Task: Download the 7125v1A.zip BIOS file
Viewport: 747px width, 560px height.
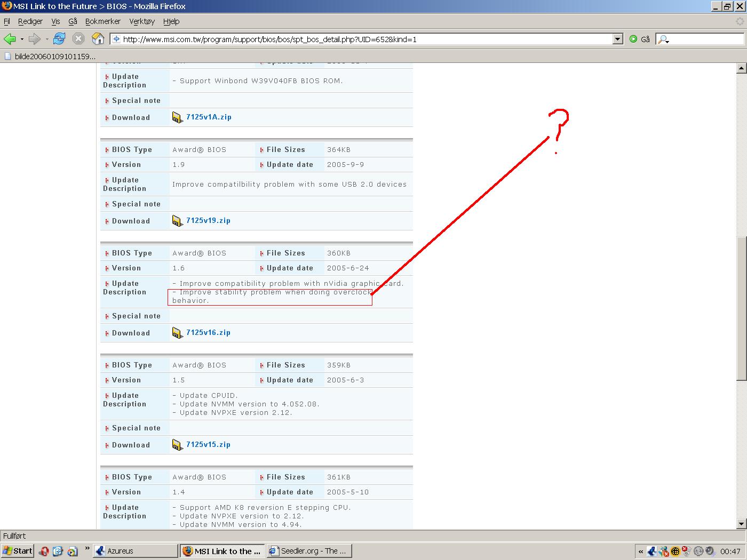Action: click(x=209, y=117)
